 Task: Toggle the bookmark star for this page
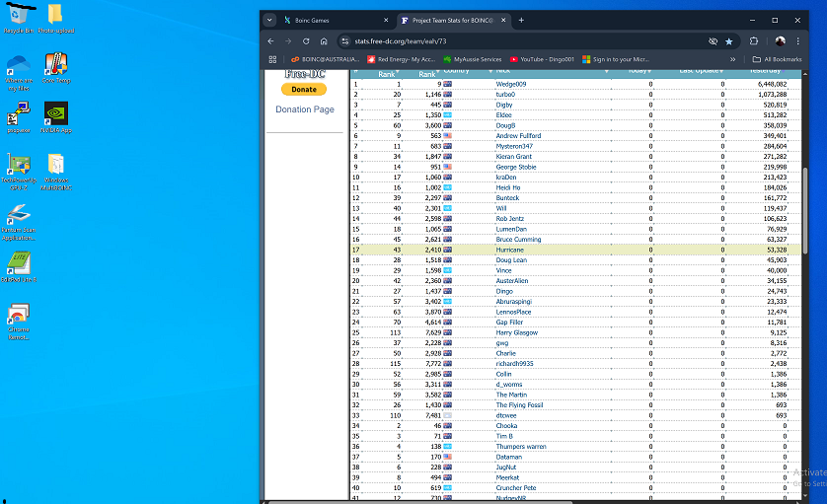pos(729,41)
